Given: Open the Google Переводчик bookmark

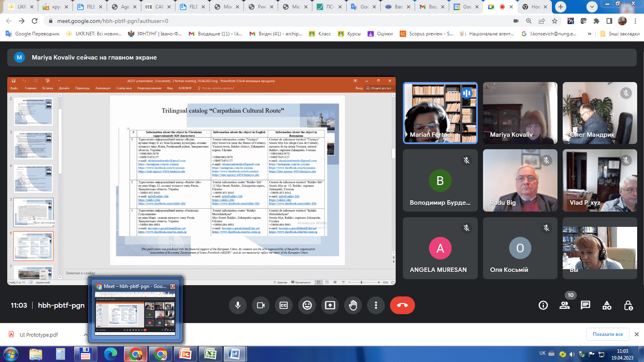Looking at the screenshot, I should click(x=33, y=34).
